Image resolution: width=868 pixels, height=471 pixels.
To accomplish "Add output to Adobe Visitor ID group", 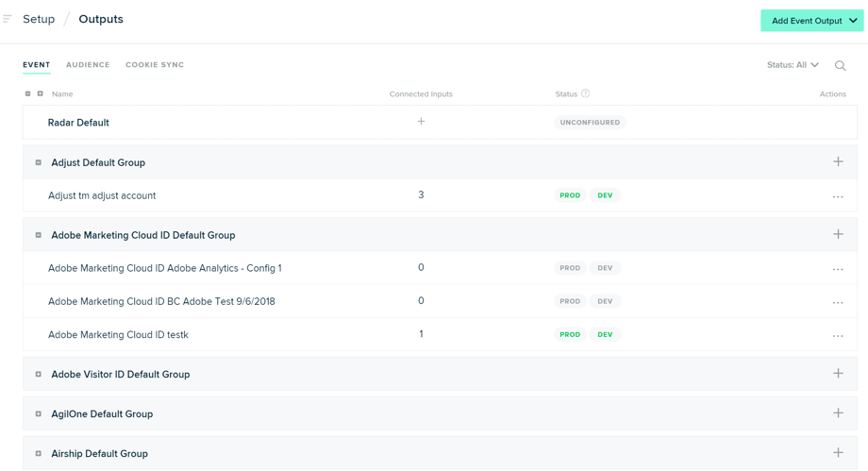I will [838, 374].
